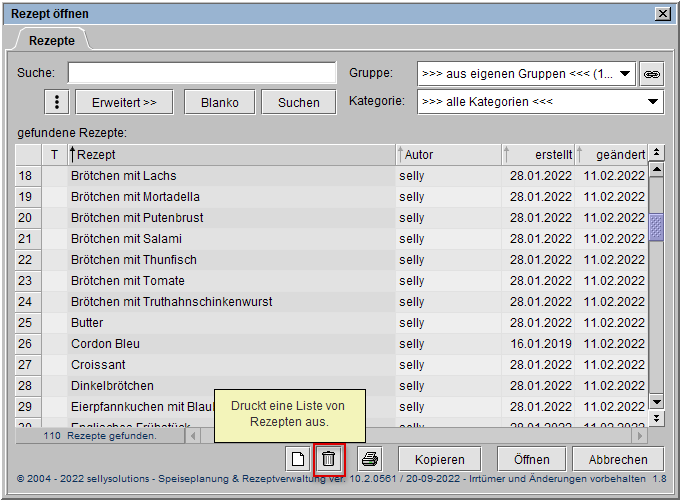The image size is (680, 500).
Task: Click the new recipe page icon
Action: [297, 459]
